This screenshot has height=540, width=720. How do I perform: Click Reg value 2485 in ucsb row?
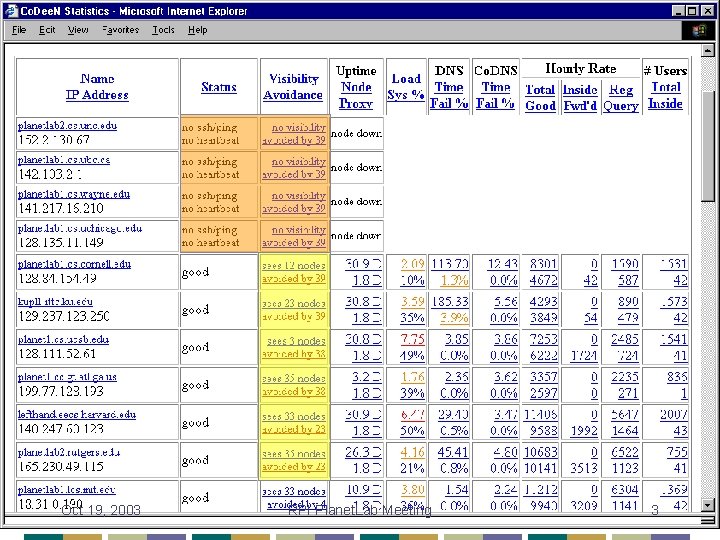(x=624, y=339)
